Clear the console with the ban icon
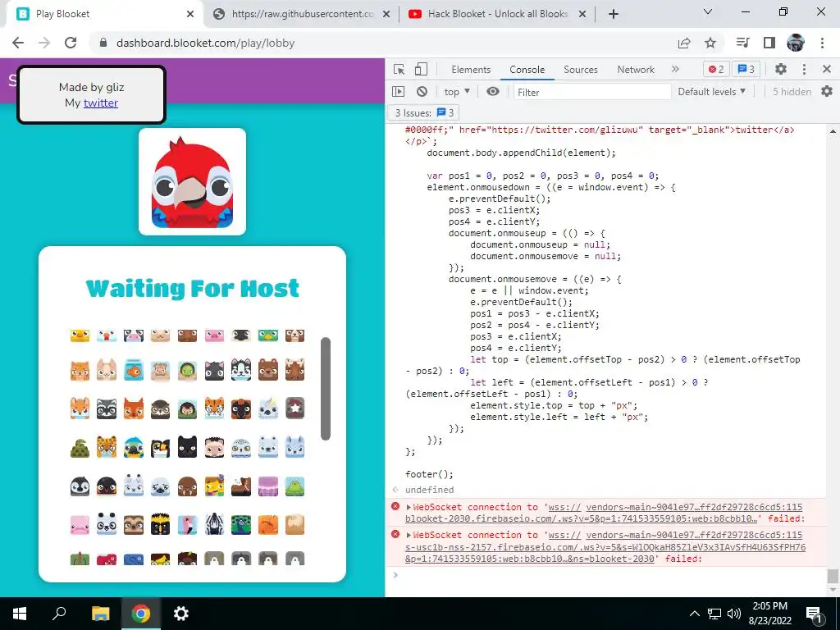Image resolution: width=840 pixels, height=630 pixels. coord(422,92)
